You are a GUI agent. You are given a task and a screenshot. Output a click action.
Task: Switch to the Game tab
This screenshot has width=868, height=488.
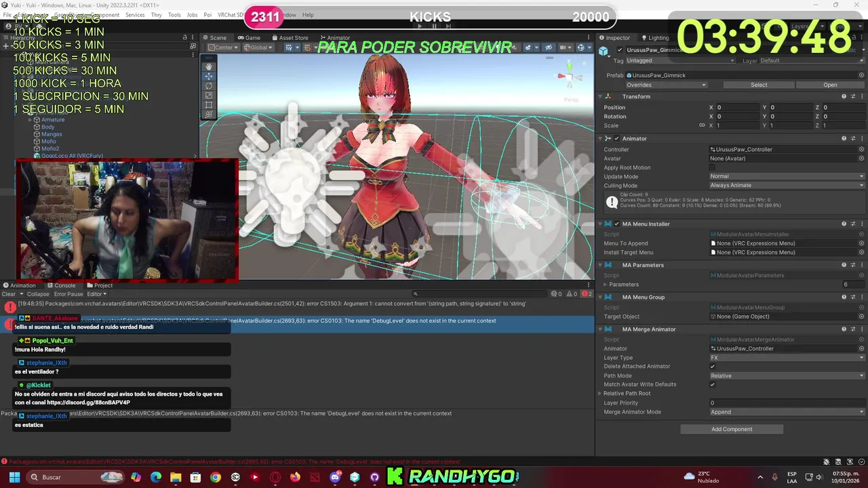click(249, 38)
